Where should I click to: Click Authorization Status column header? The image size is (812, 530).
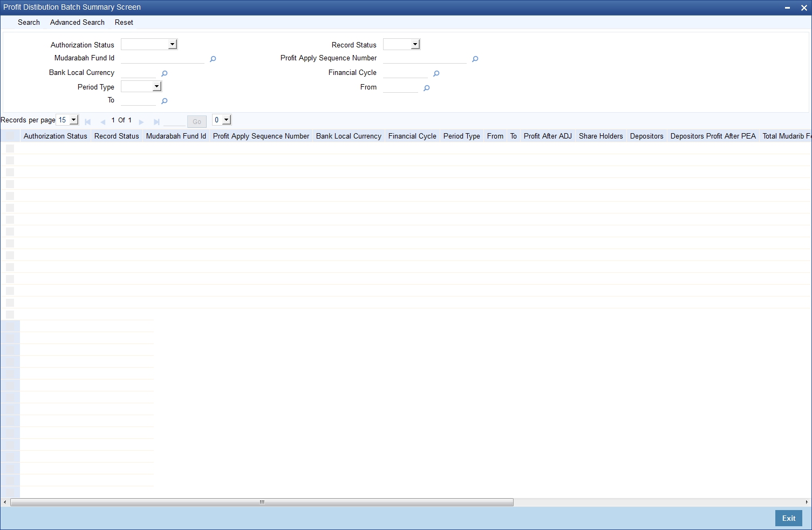[56, 136]
